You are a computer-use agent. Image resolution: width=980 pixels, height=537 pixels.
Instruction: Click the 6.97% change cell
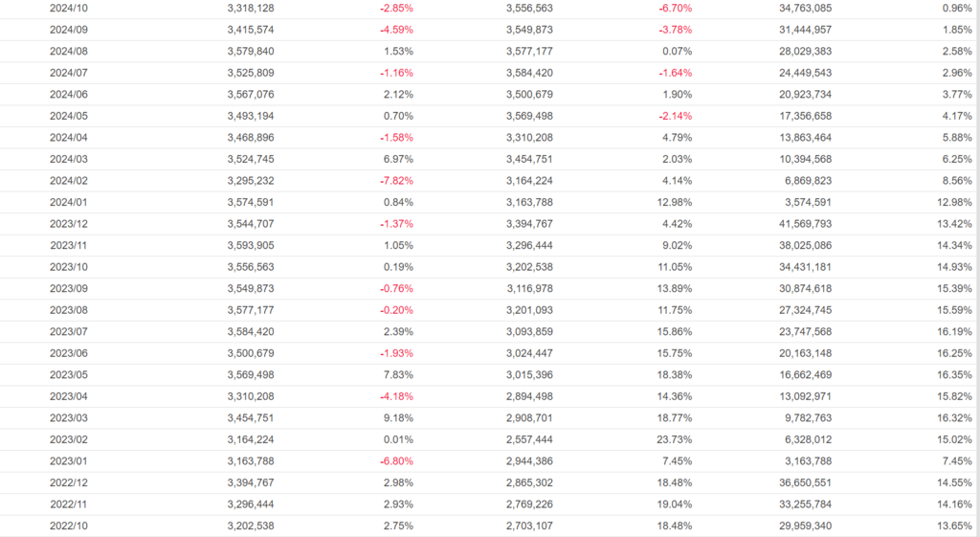point(397,159)
